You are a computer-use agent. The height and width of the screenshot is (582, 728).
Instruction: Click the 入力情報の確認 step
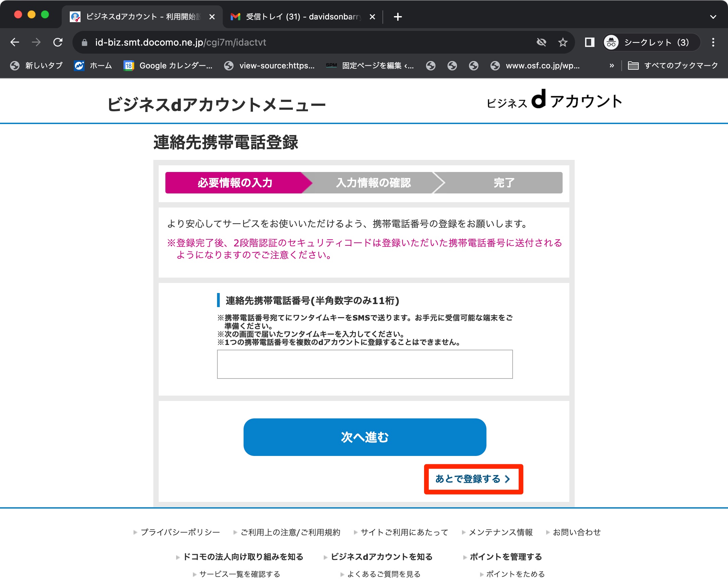click(x=373, y=182)
